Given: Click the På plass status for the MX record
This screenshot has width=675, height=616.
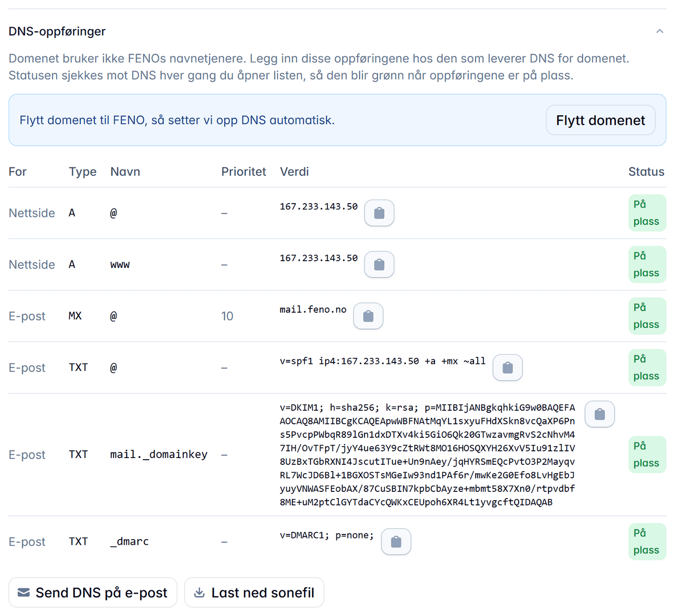Looking at the screenshot, I should click(x=646, y=316).
